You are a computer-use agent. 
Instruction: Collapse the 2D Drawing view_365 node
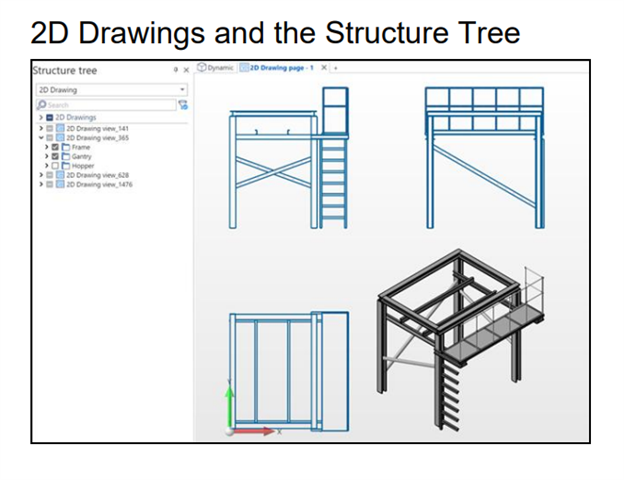[40, 138]
